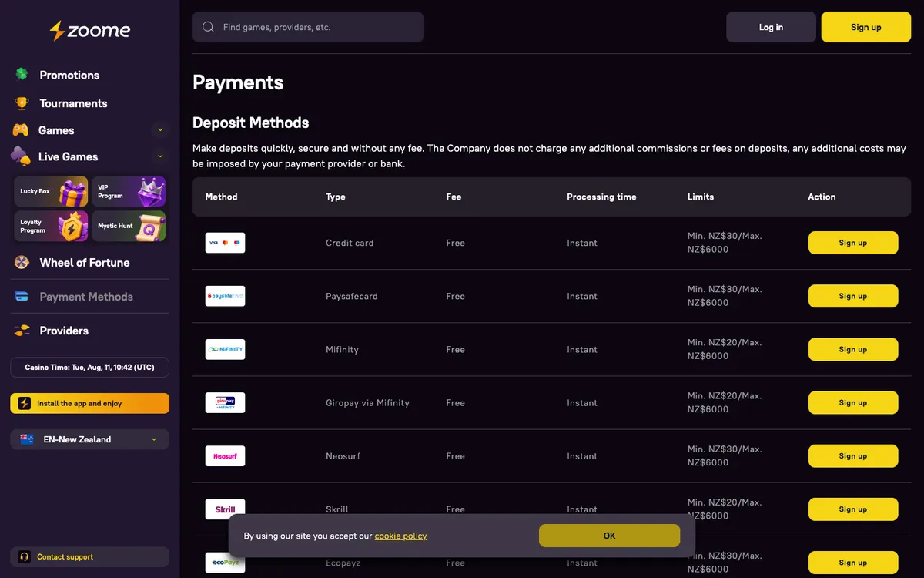Click the "Neosurf" type cell
924x578 pixels.
tap(343, 455)
